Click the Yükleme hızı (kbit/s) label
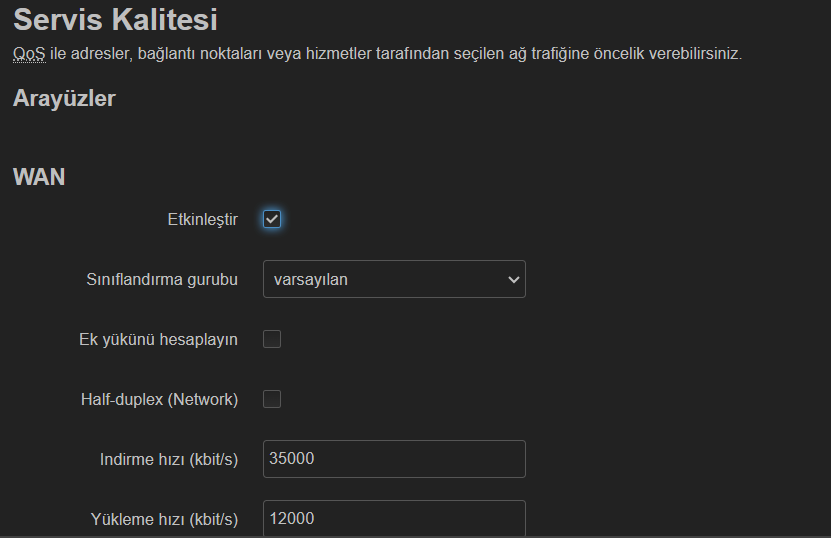 click(x=164, y=519)
